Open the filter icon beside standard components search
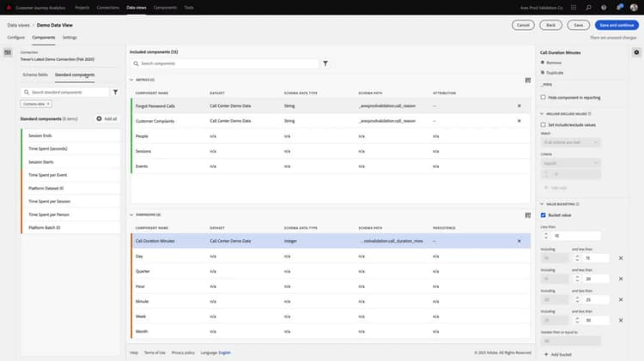The height and width of the screenshot is (361, 644). point(115,93)
